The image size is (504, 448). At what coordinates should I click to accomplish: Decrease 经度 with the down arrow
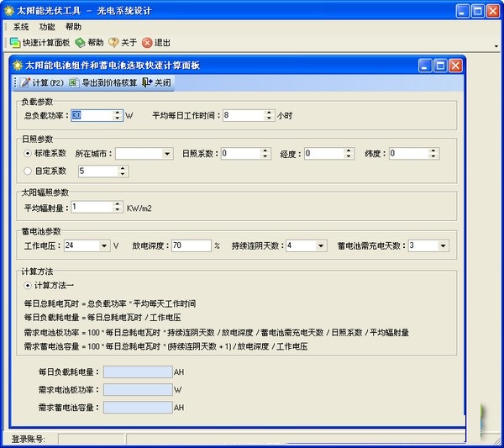[349, 156]
